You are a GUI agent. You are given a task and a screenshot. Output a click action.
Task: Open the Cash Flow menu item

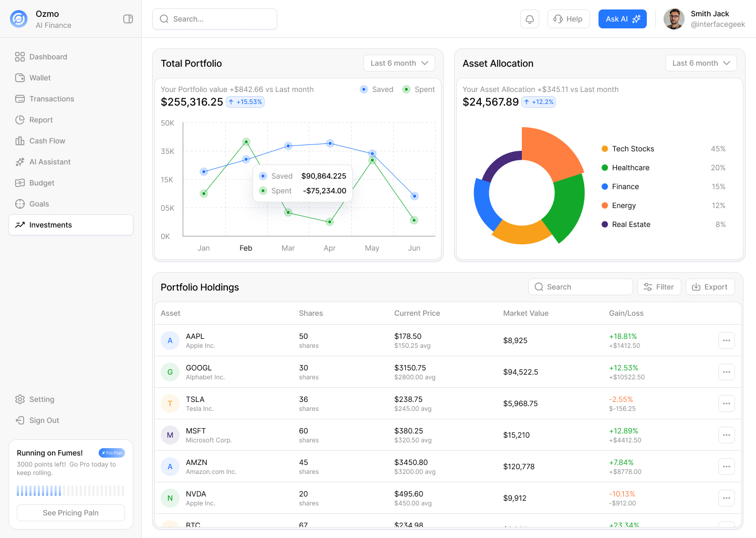[x=47, y=141]
